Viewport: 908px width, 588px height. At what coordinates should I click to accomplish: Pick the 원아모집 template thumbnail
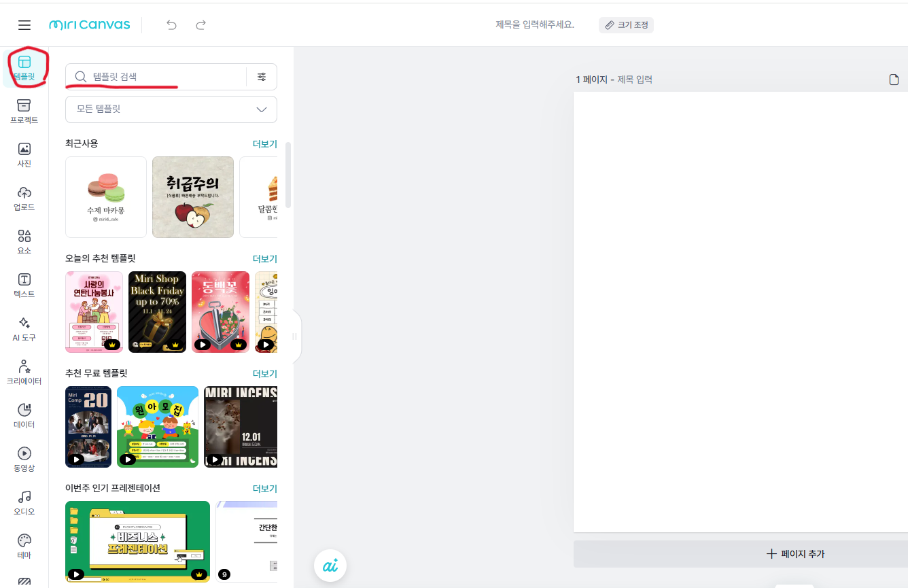[x=158, y=427]
